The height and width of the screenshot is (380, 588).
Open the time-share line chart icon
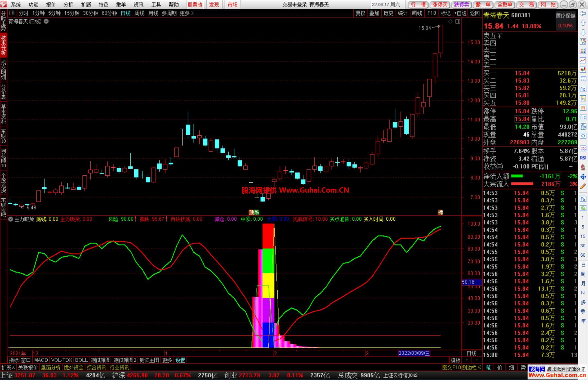583,60
